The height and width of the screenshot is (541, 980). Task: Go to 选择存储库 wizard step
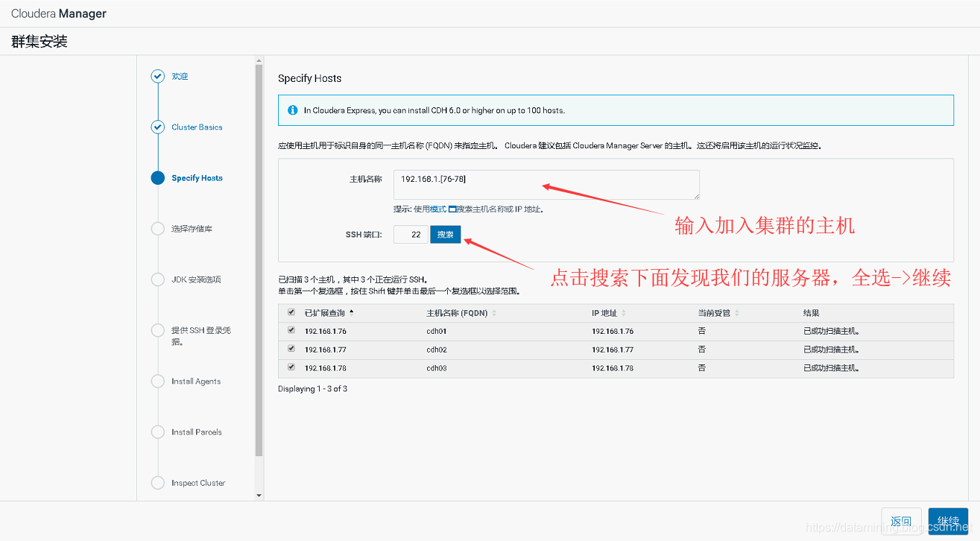click(192, 229)
